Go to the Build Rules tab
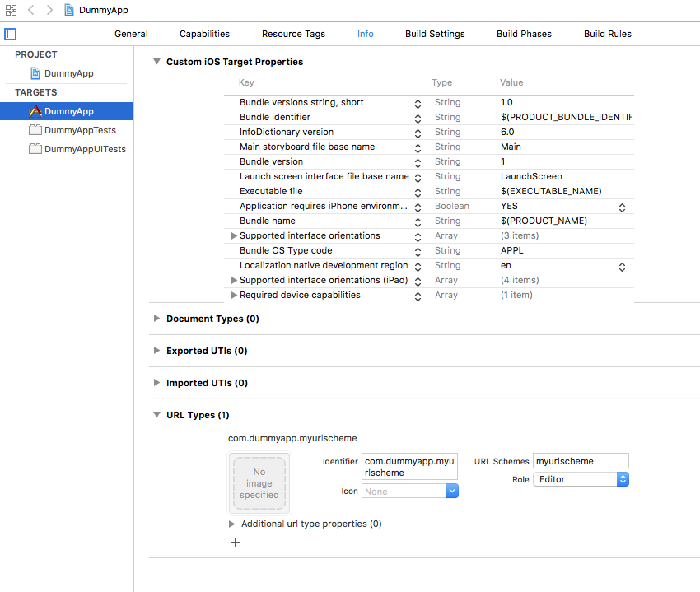Image resolution: width=700 pixels, height=592 pixels. click(608, 34)
